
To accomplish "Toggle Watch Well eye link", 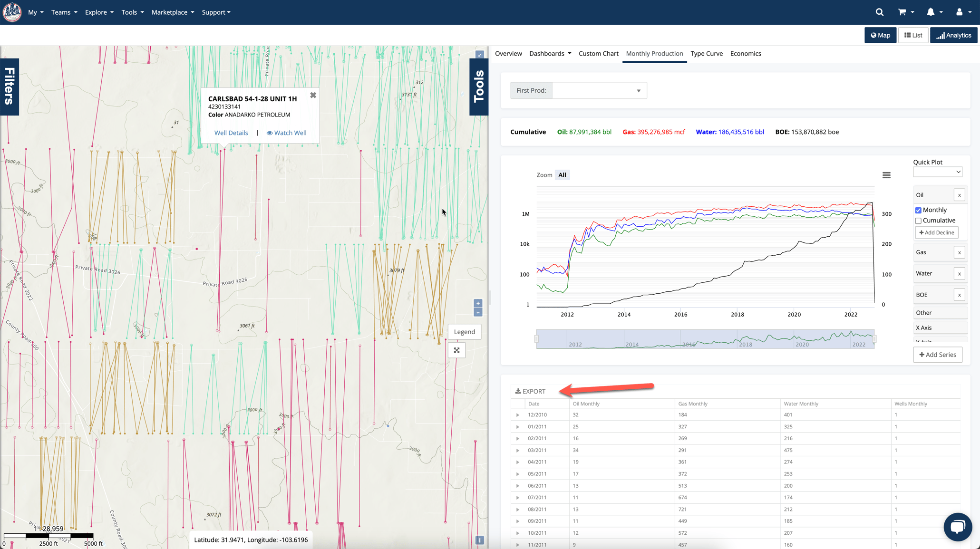I will 286,133.
